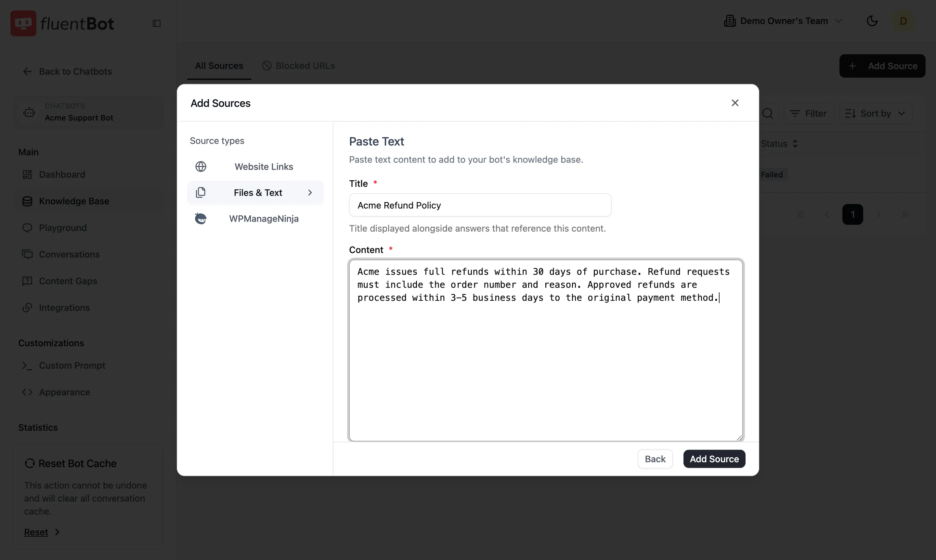Click the Conversations icon in sidebar
This screenshot has height=560, width=936.
pyautogui.click(x=27, y=254)
